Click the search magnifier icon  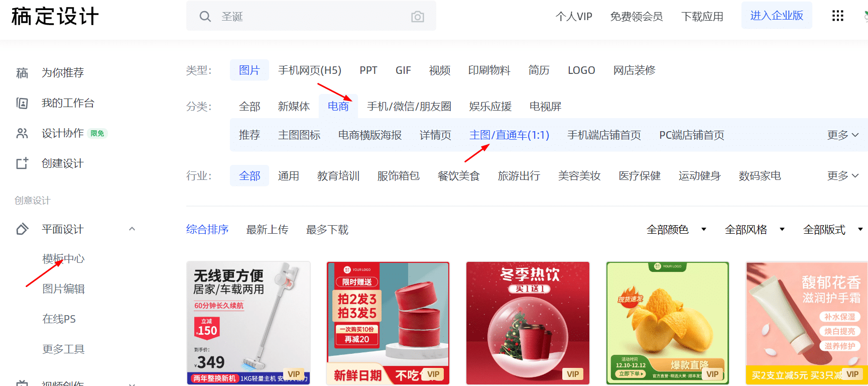click(x=205, y=17)
